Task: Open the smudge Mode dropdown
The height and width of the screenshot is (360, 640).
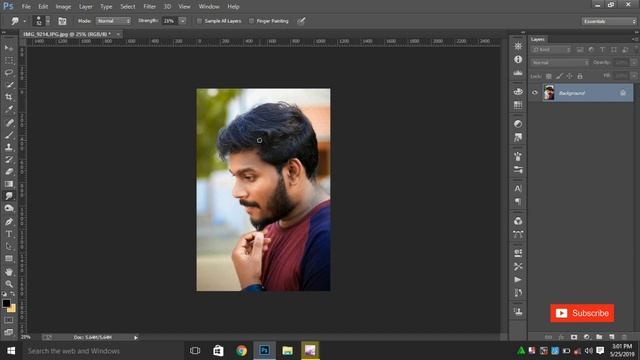Action: click(113, 21)
